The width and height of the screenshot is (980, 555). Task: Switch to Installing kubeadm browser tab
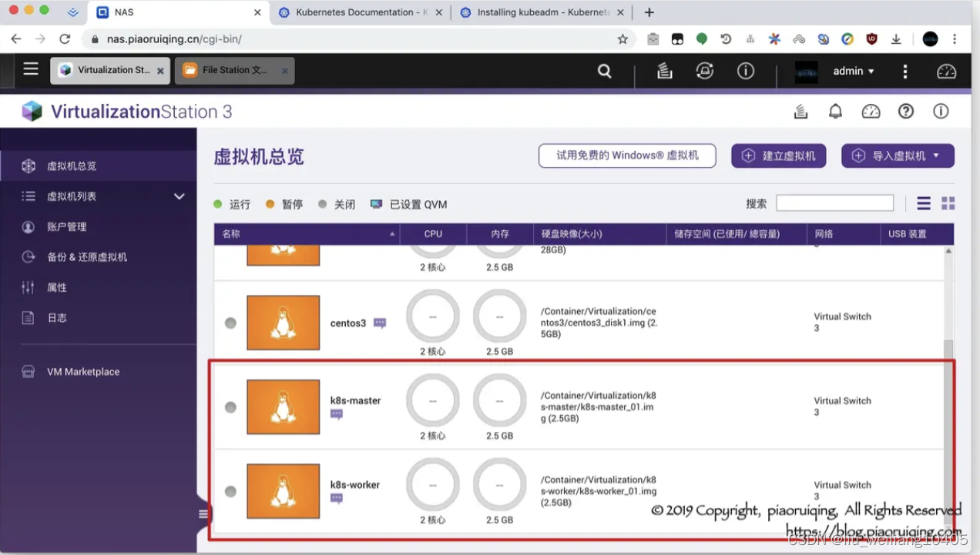click(x=541, y=12)
